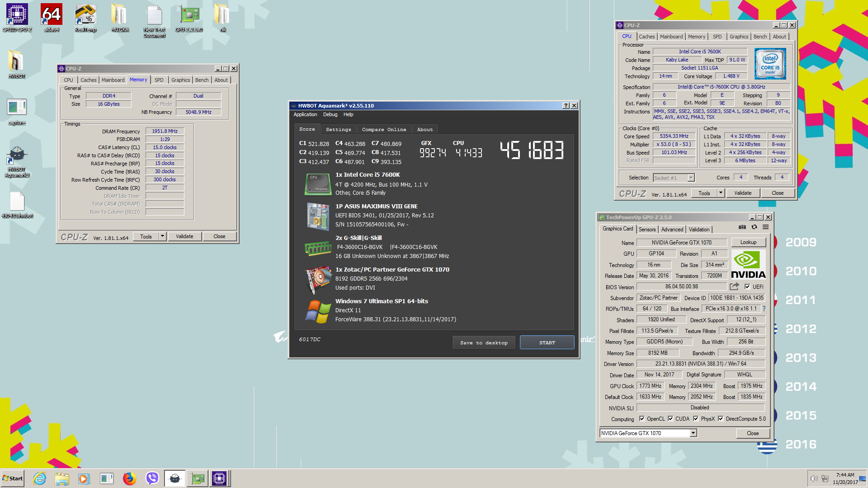Viewport: 868px width, 488px height.
Task: Open the Help menu in Aquamark
Action: click(x=348, y=114)
